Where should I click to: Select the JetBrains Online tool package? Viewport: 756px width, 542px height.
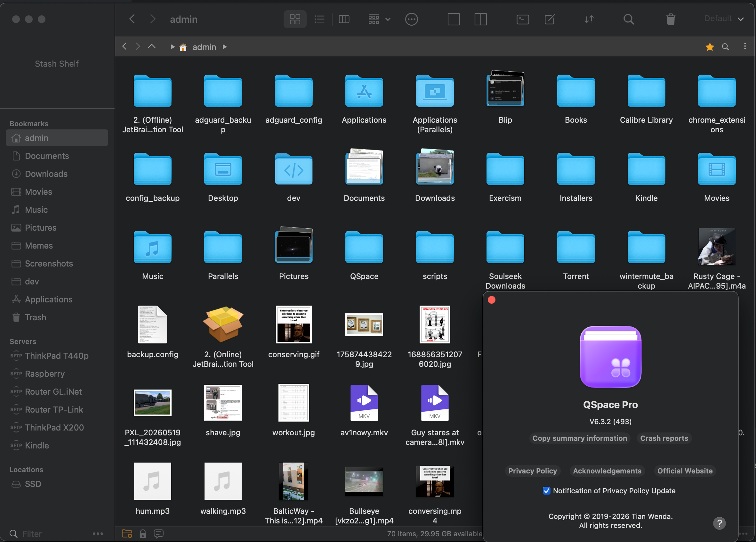(x=223, y=337)
